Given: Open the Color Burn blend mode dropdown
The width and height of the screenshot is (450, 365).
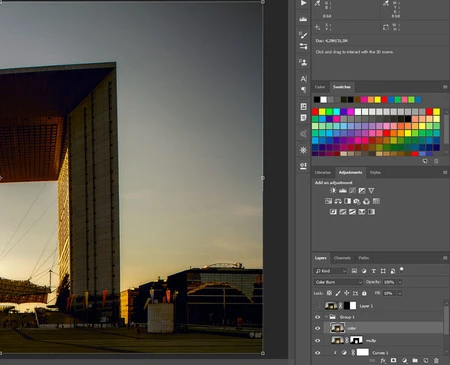Looking at the screenshot, I should (x=338, y=282).
